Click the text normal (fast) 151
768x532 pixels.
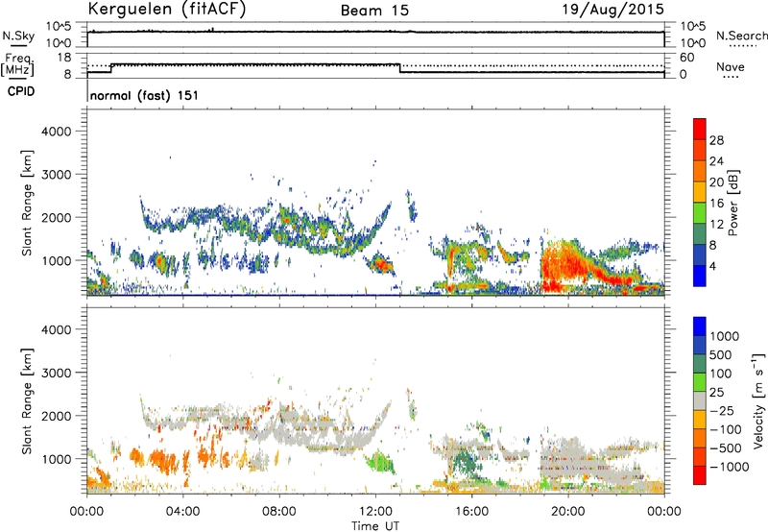[x=145, y=95]
